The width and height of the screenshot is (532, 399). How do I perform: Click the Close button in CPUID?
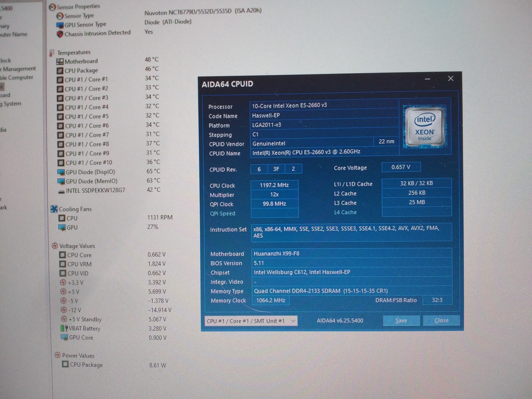[441, 320]
